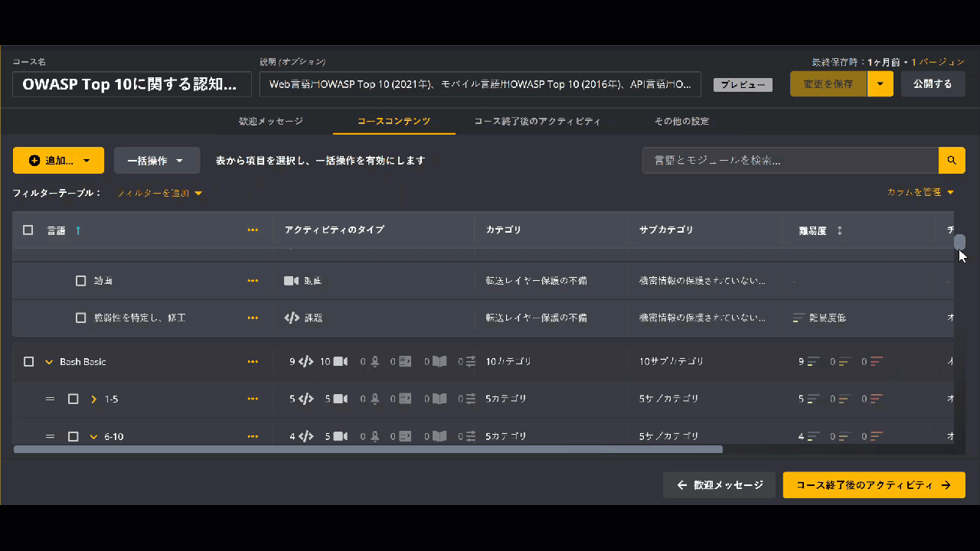Click the コース名 course name field
The width and height of the screenshot is (980, 551).
point(132,84)
